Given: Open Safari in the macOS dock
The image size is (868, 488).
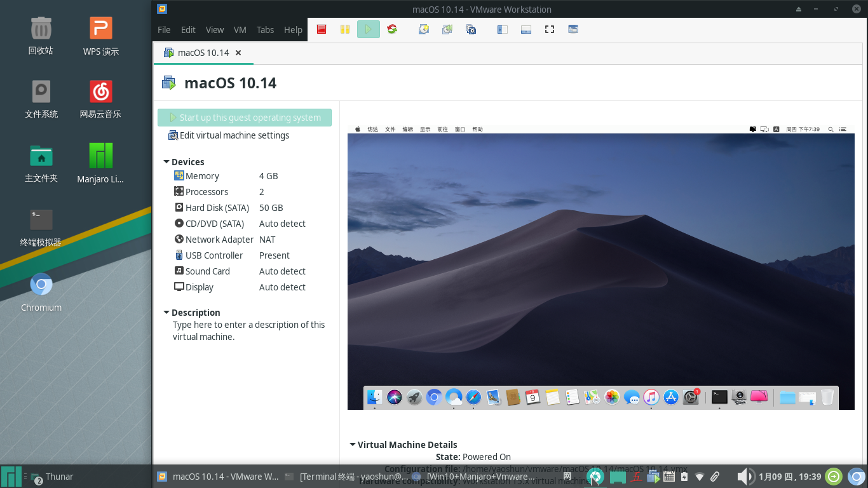Looking at the screenshot, I should click(x=473, y=398).
